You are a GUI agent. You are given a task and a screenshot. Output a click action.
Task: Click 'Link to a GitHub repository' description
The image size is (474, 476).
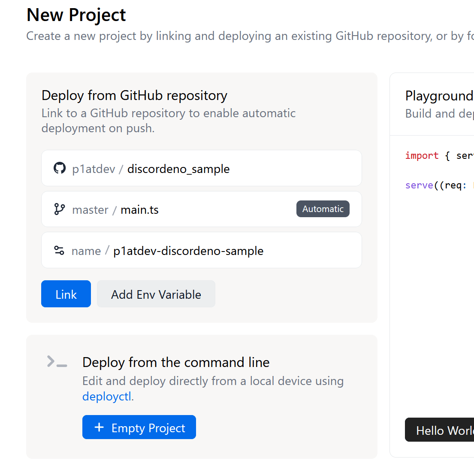tap(169, 121)
